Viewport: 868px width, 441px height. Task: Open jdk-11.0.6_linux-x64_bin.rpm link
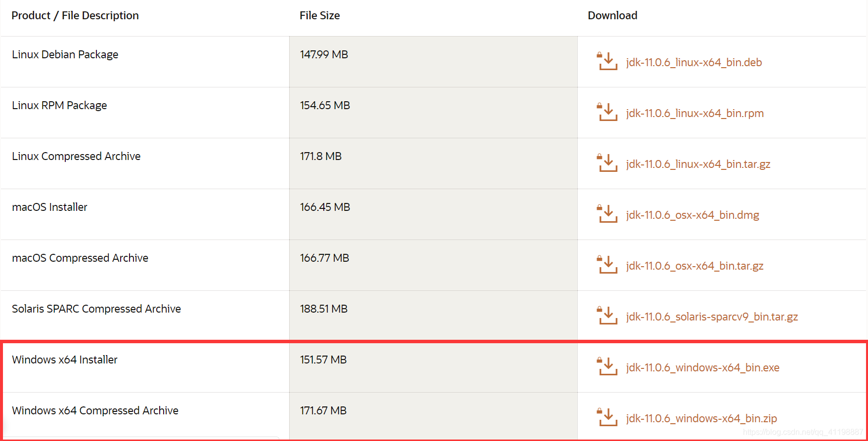coord(695,114)
